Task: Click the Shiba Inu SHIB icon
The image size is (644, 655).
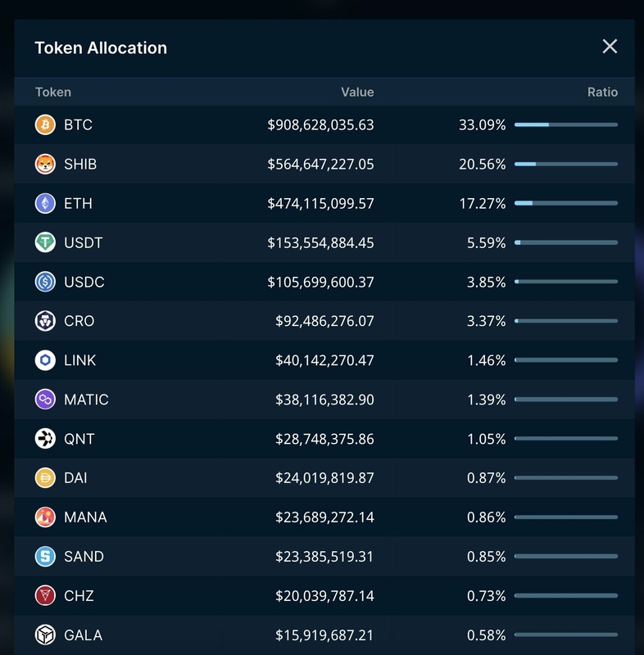Action: tap(45, 164)
